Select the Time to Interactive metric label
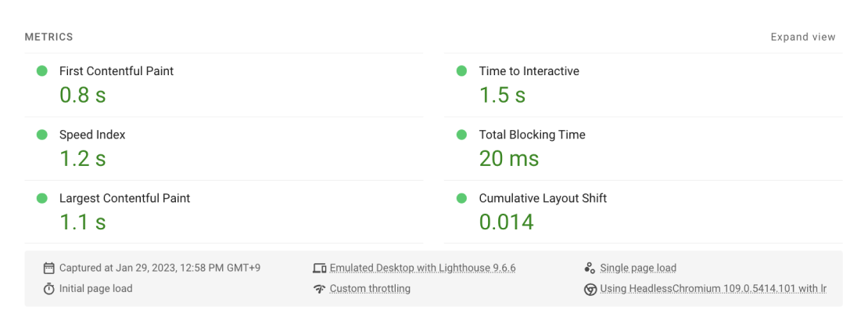 click(529, 71)
